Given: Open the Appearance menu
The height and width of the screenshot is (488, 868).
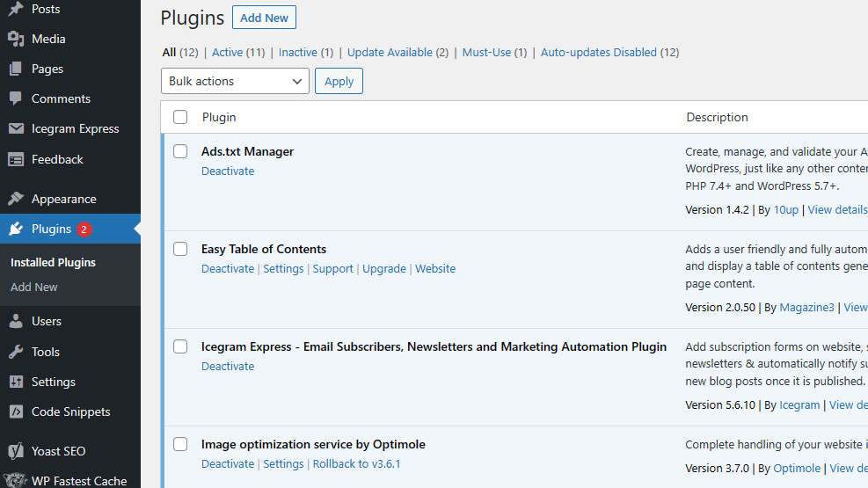Looking at the screenshot, I should coord(64,199).
